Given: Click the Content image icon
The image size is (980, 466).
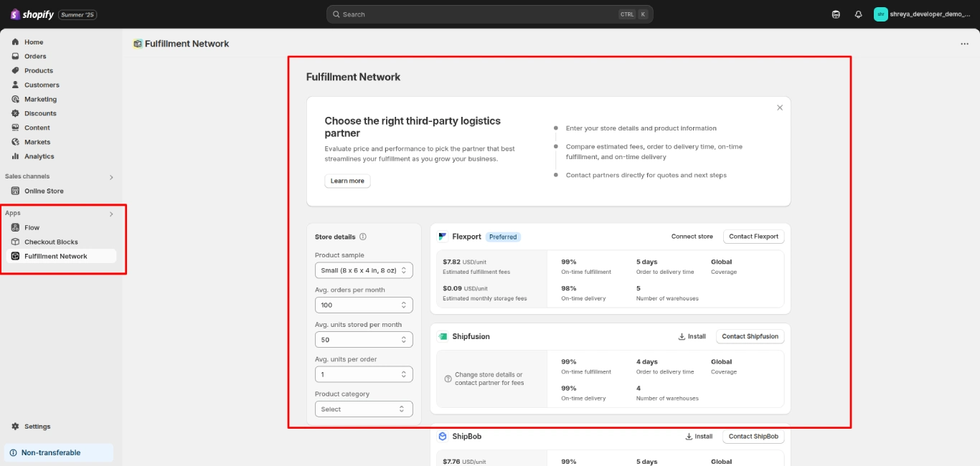Looking at the screenshot, I should [x=15, y=128].
